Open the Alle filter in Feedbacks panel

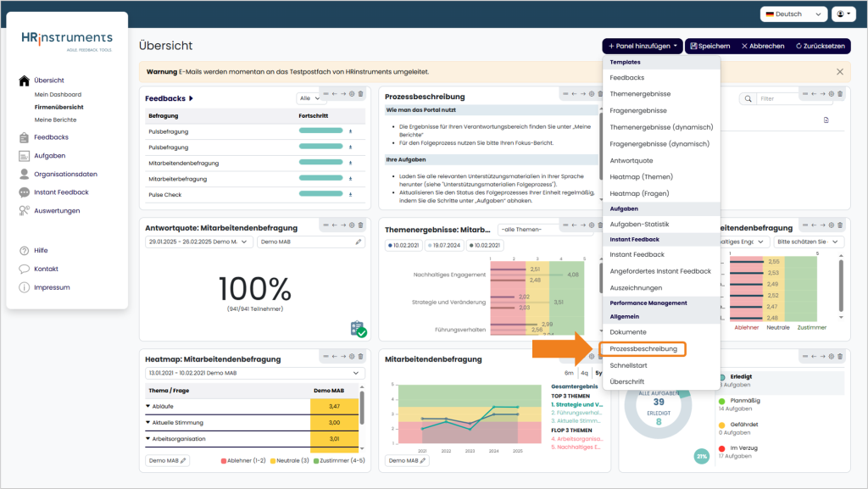(309, 98)
